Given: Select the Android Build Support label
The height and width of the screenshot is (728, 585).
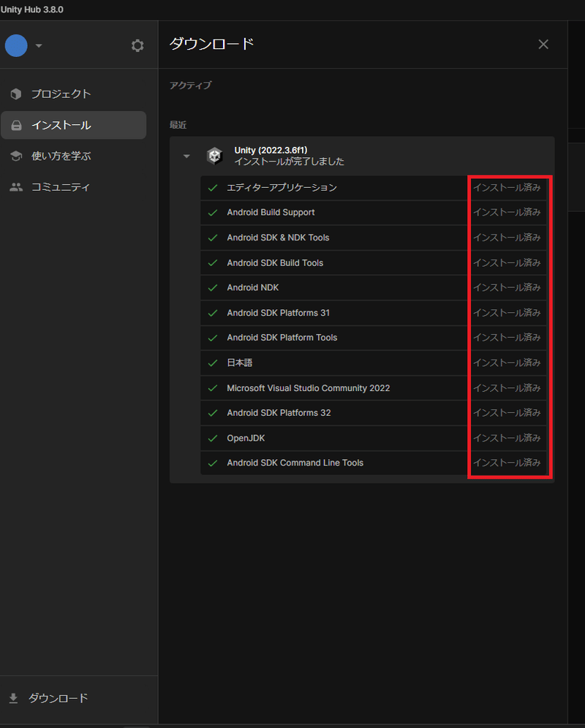Looking at the screenshot, I should (271, 212).
